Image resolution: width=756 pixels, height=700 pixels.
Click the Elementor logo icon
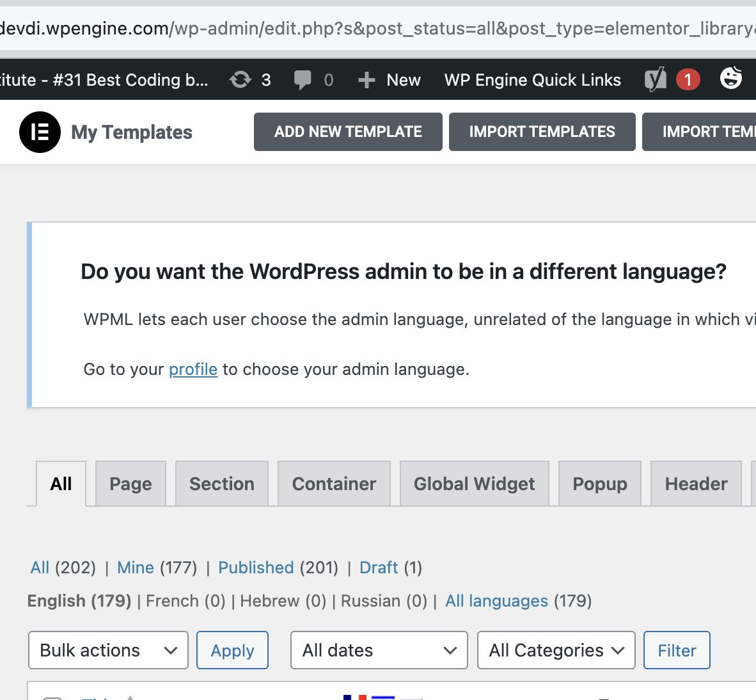point(40,132)
